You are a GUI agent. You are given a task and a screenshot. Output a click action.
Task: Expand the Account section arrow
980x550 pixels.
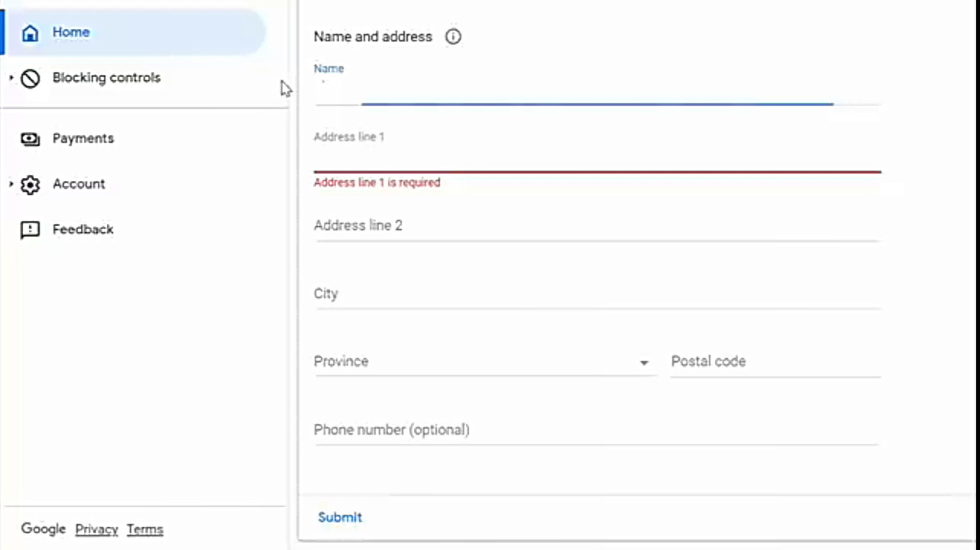11,184
